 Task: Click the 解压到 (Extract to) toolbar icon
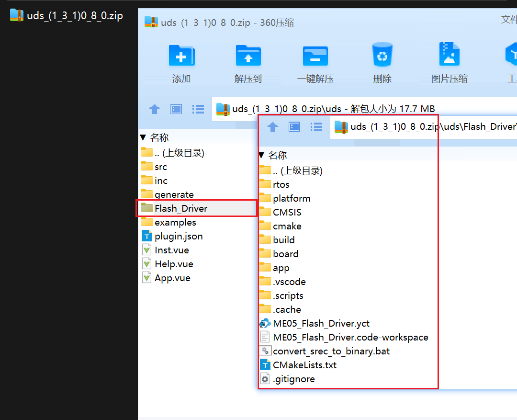point(248,56)
